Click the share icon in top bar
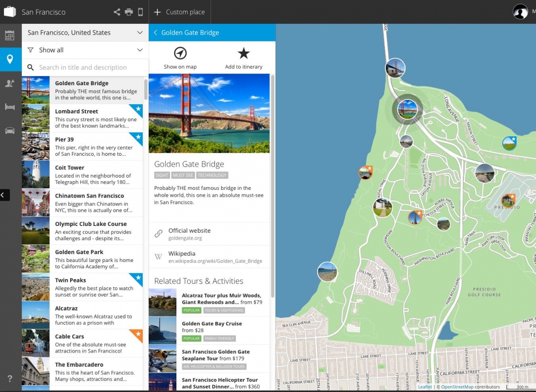Screen dimensions: 536x392 [x=117, y=12]
